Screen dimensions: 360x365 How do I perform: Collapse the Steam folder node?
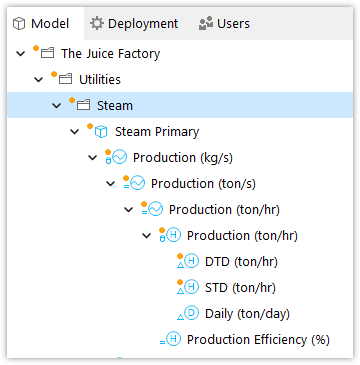click(x=57, y=106)
